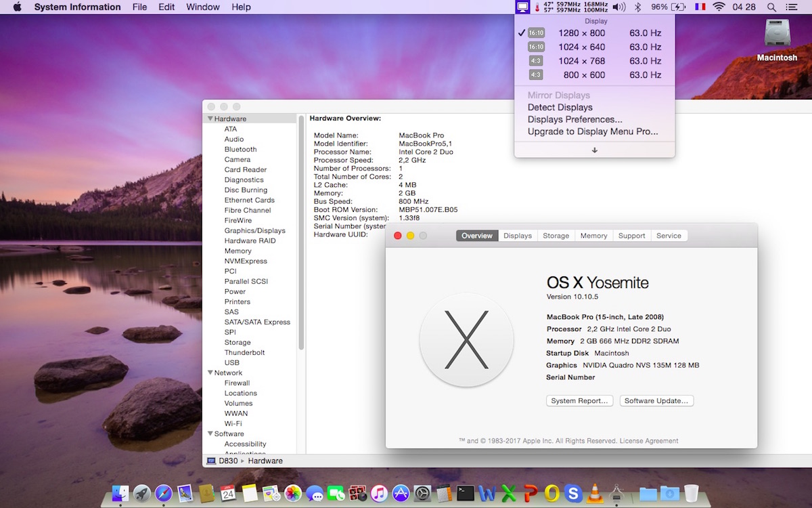Switch to the Support tab

631,236
